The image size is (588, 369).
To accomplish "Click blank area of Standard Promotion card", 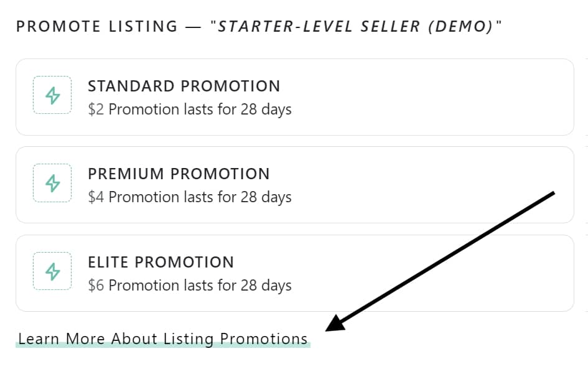I will point(431,97).
